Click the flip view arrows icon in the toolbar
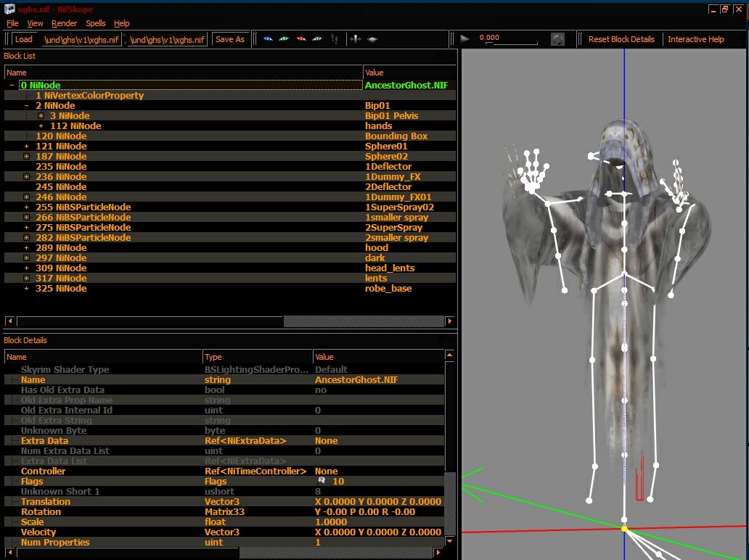This screenshot has height=560, width=749. click(x=356, y=39)
